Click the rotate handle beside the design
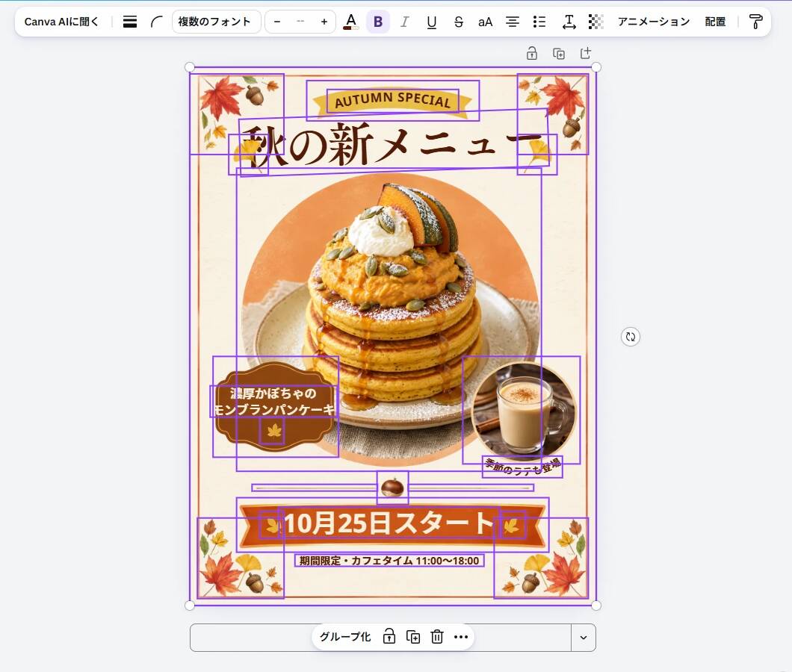The image size is (792, 672). 631,337
